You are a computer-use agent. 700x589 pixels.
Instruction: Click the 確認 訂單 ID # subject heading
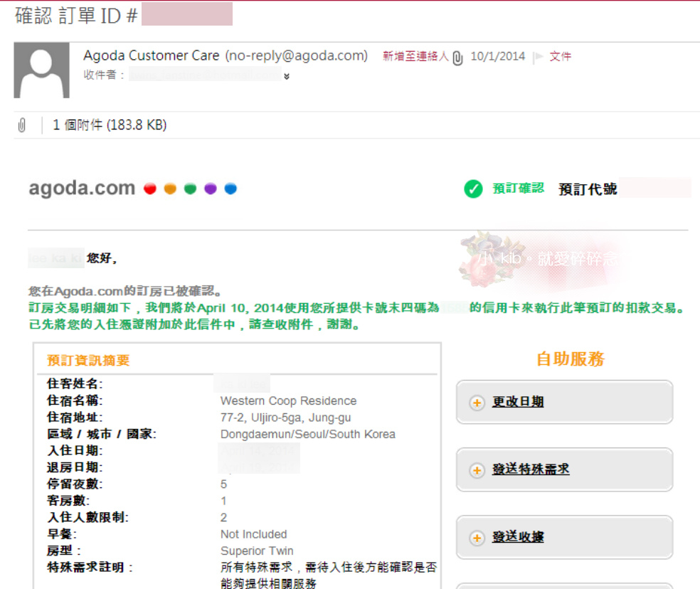coord(76,16)
